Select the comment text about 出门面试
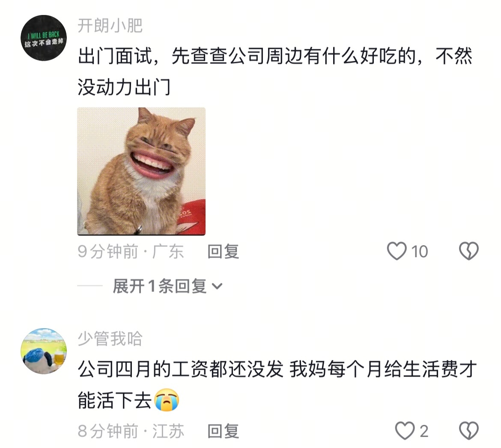Image resolution: width=501 pixels, height=448 pixels. click(275, 72)
